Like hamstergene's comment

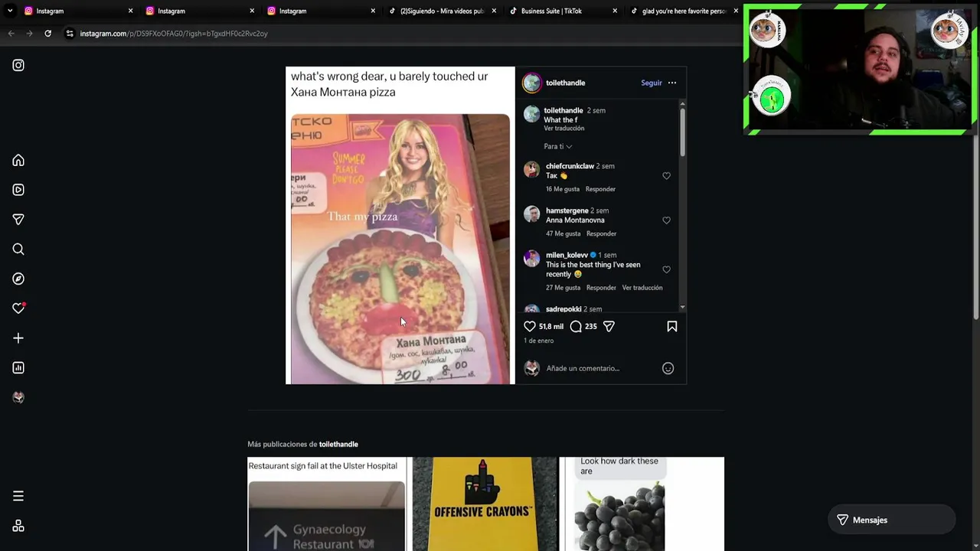click(666, 220)
